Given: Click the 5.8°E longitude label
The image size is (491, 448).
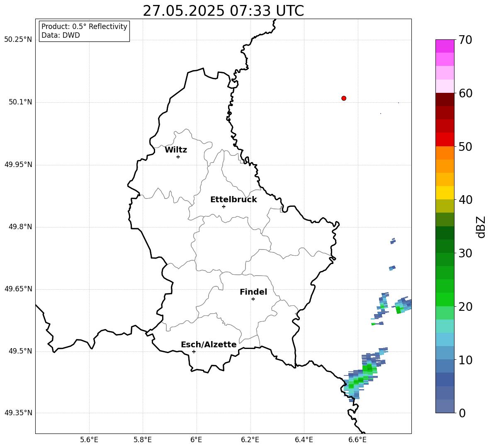Looking at the screenshot, I should (143, 440).
